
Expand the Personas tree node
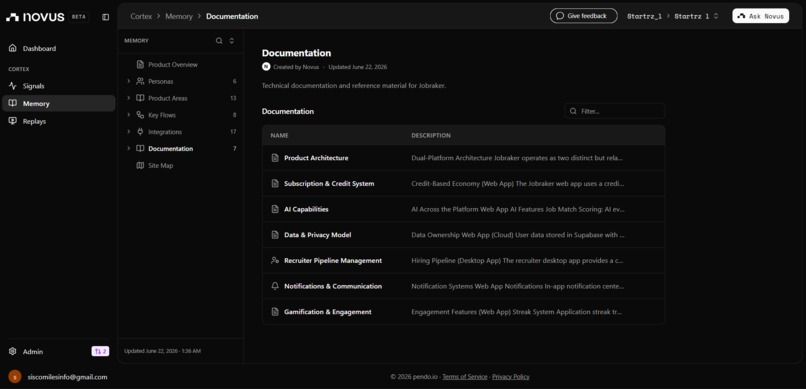click(x=129, y=81)
